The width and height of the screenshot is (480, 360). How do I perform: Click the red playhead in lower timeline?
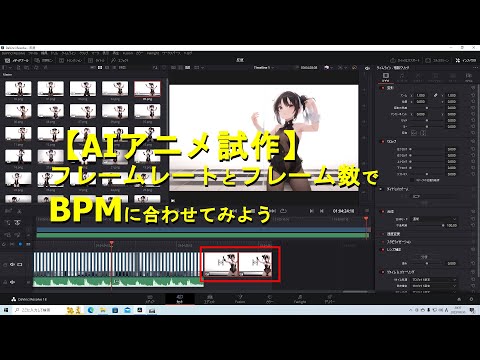tap(112, 243)
